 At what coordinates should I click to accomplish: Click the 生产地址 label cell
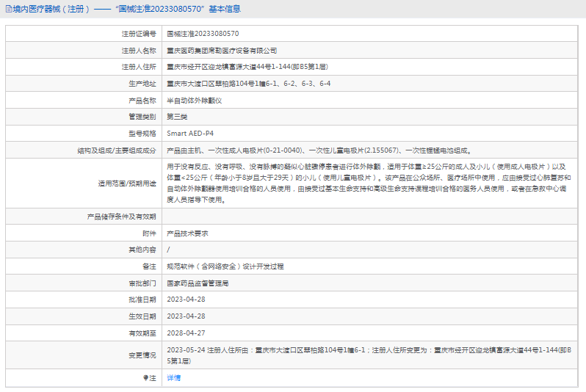tap(84, 84)
